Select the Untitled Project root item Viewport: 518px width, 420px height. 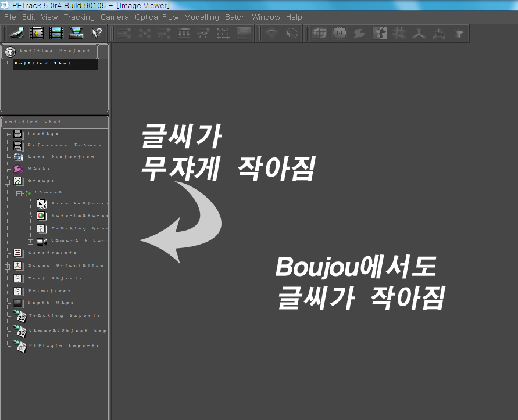coord(55,51)
